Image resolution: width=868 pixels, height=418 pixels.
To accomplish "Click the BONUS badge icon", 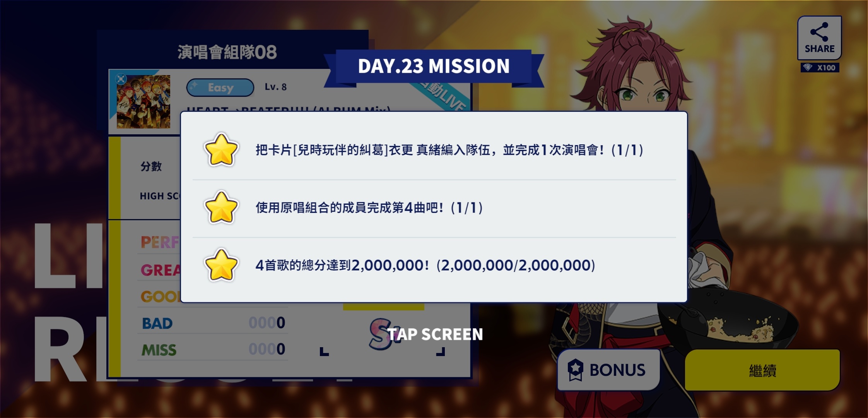I will [x=575, y=370].
